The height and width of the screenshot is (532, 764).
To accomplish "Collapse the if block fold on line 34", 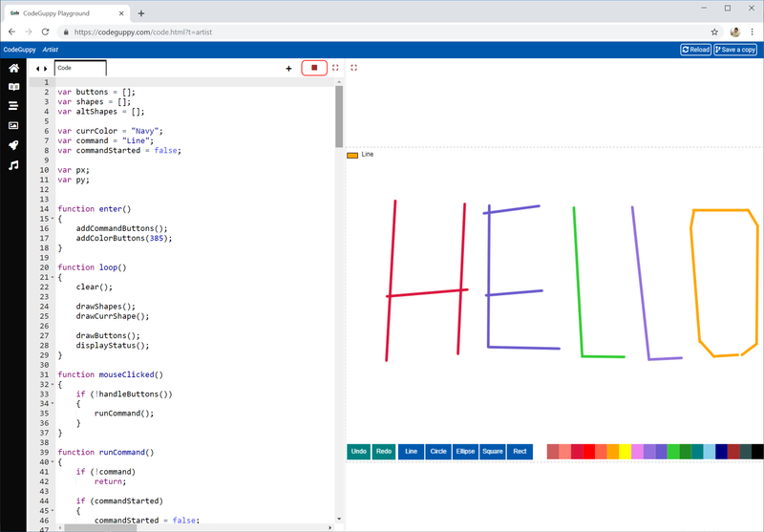I will click(53, 403).
